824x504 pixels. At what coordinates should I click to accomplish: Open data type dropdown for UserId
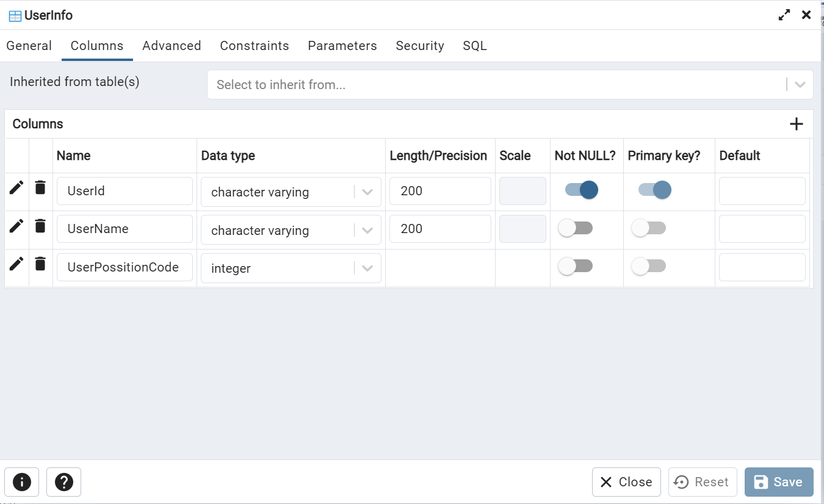click(367, 192)
